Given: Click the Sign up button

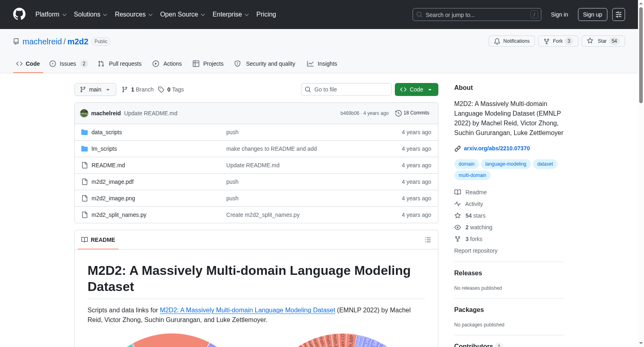Looking at the screenshot, I should [x=592, y=15].
